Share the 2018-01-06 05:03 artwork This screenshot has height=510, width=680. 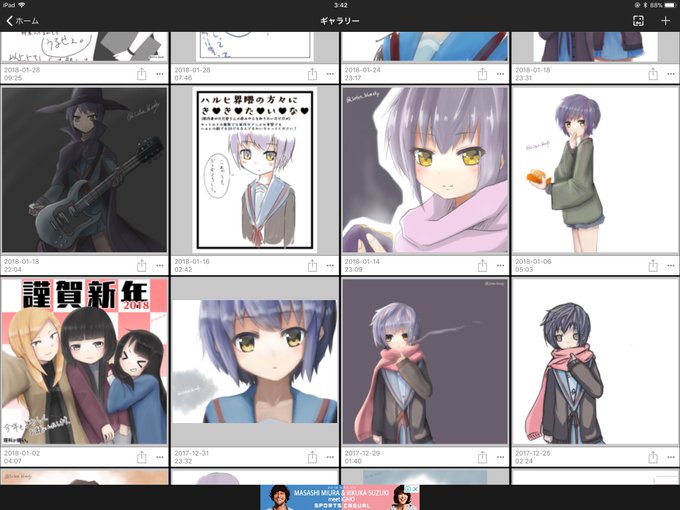[653, 265]
